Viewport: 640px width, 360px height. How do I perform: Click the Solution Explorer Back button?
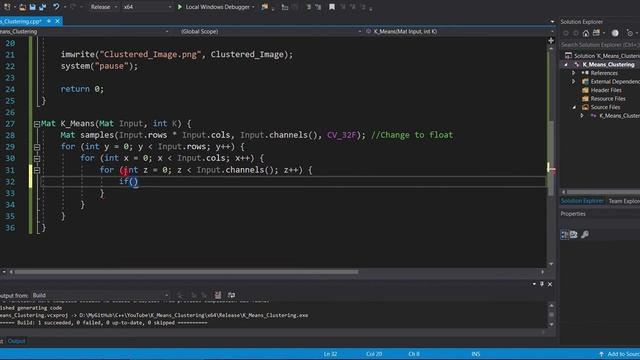566,33
